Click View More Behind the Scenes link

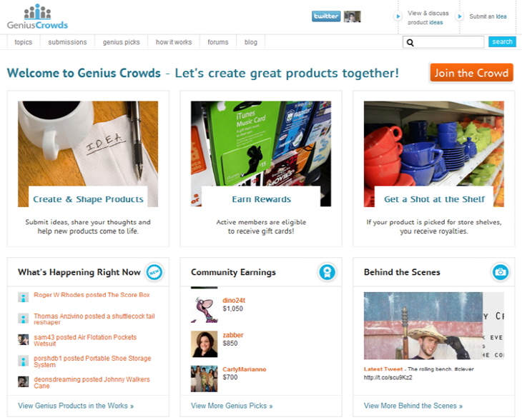coord(413,406)
